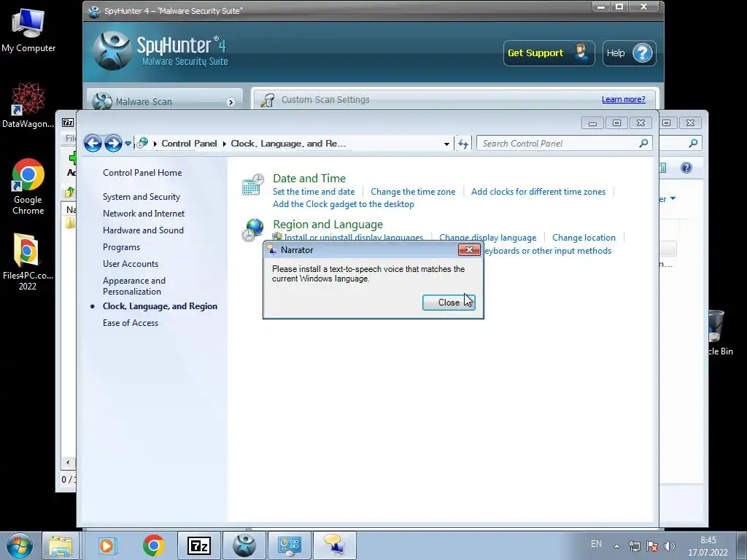Click volume speaker icon in tray

pos(670,546)
